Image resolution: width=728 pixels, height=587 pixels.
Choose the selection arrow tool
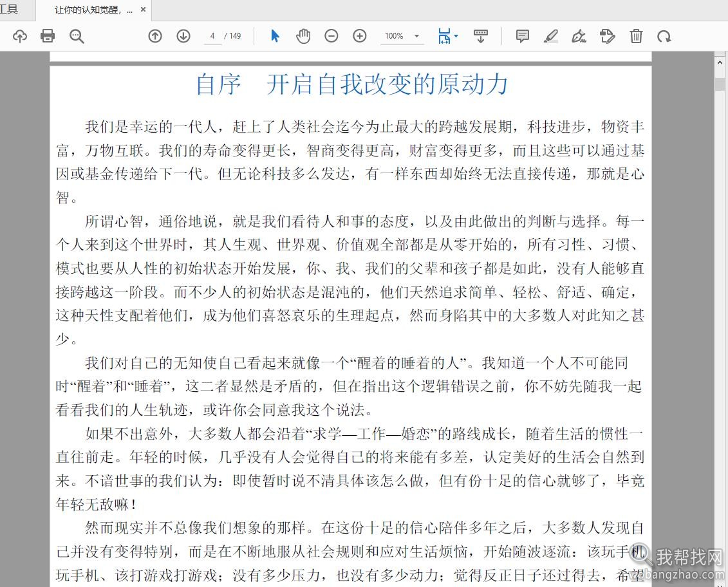pos(275,36)
